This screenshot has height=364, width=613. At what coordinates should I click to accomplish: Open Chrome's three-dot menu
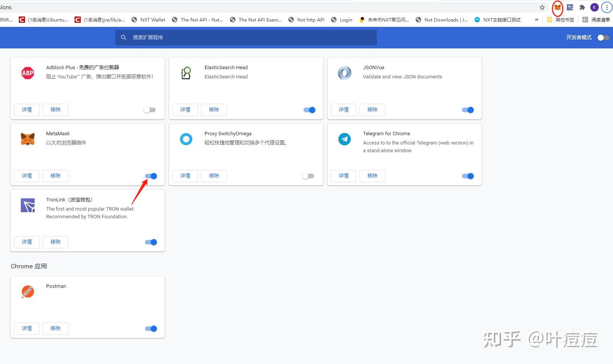pyautogui.click(x=607, y=7)
